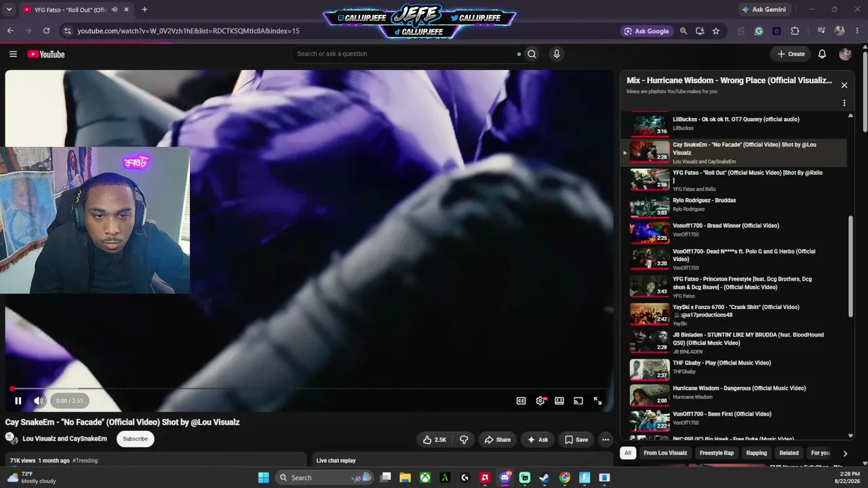Cast video with Play on TV icon
The height and width of the screenshot is (488, 868).
coord(578,401)
